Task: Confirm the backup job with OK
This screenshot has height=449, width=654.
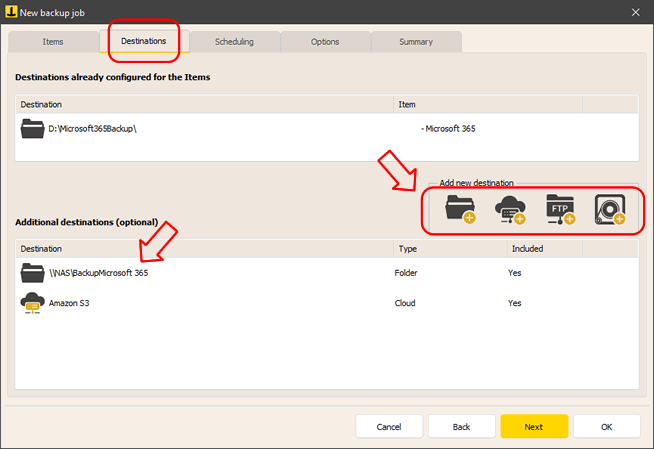Action: pyautogui.click(x=606, y=427)
